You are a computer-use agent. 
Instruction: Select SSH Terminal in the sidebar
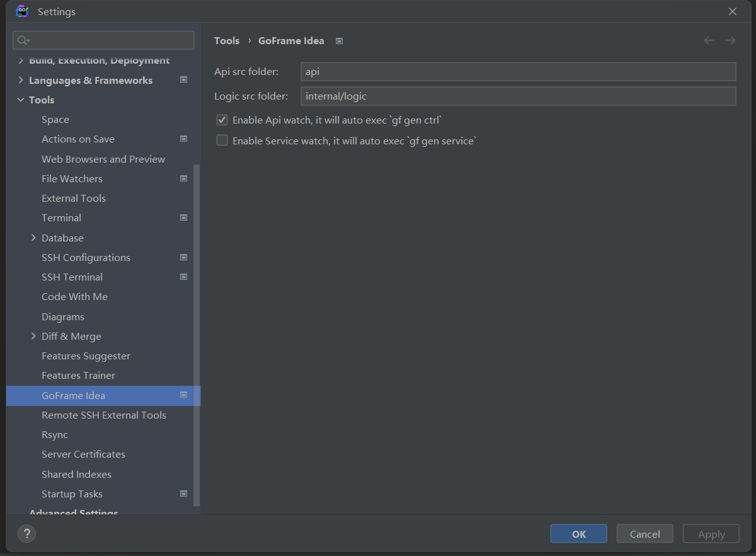72,277
